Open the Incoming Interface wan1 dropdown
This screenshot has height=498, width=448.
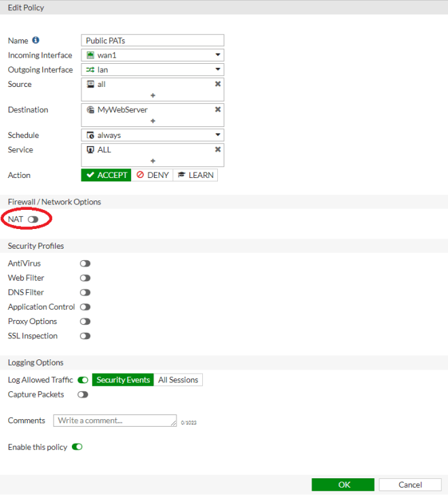152,55
